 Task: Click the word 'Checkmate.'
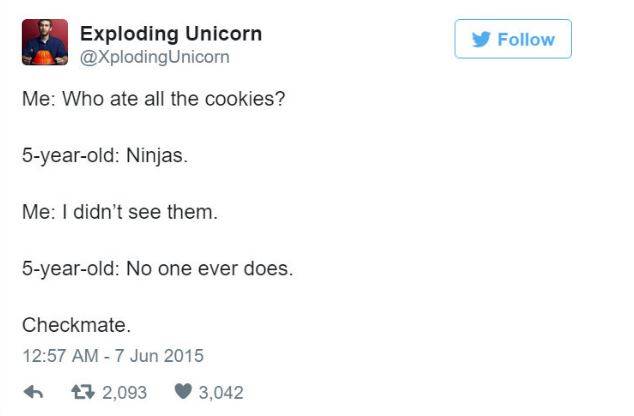pyautogui.click(x=76, y=325)
